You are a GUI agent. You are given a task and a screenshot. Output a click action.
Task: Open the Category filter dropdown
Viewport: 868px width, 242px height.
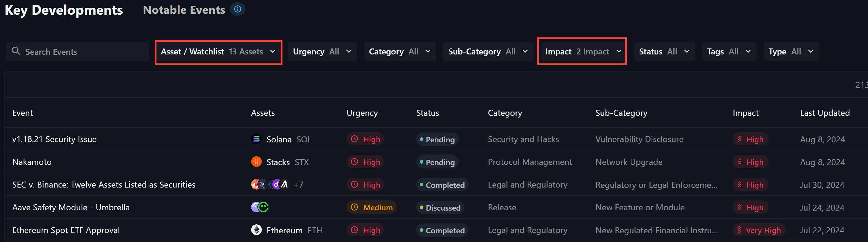(400, 51)
